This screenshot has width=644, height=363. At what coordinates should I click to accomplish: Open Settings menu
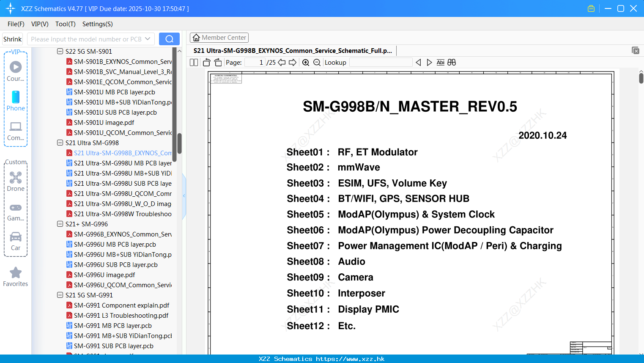click(x=98, y=24)
